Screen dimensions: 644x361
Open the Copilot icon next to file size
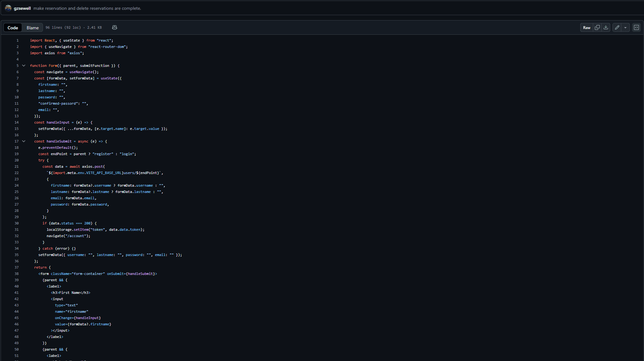coord(115,28)
